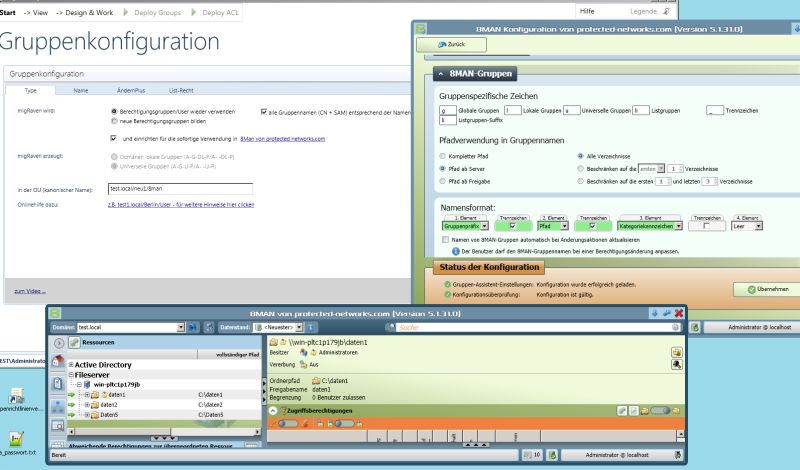Open the 'zum Video ...' link
800x470 pixels.
[30, 291]
